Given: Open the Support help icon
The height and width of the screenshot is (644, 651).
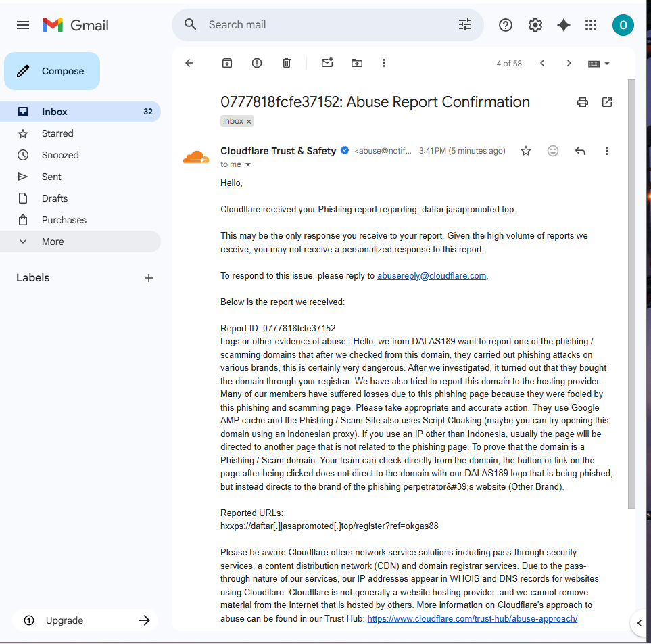Looking at the screenshot, I should pos(505,25).
